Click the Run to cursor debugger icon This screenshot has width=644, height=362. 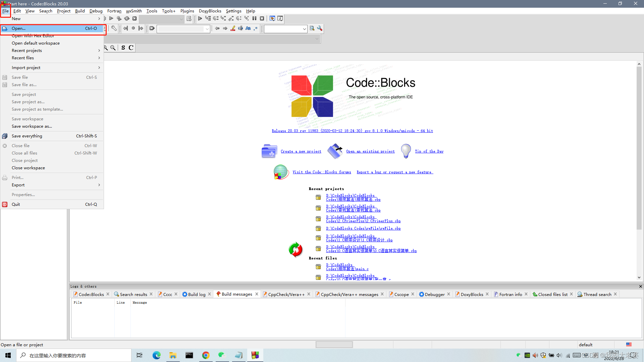click(x=208, y=18)
